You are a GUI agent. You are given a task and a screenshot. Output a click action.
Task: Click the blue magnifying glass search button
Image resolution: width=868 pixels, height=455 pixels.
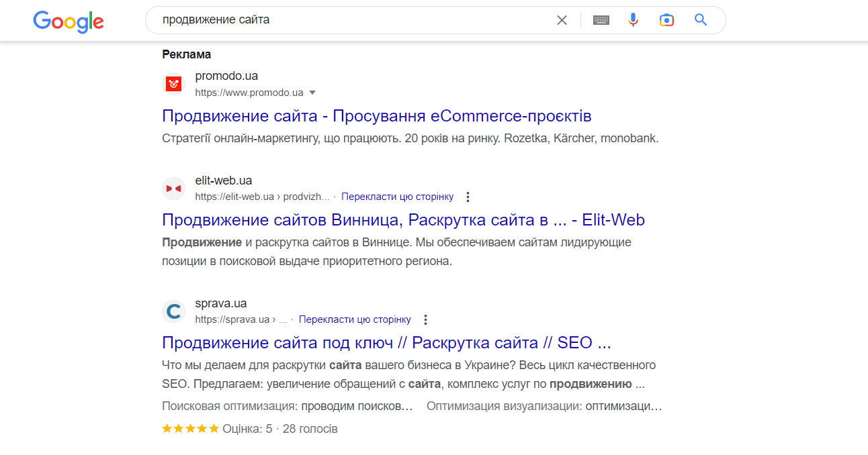701,20
